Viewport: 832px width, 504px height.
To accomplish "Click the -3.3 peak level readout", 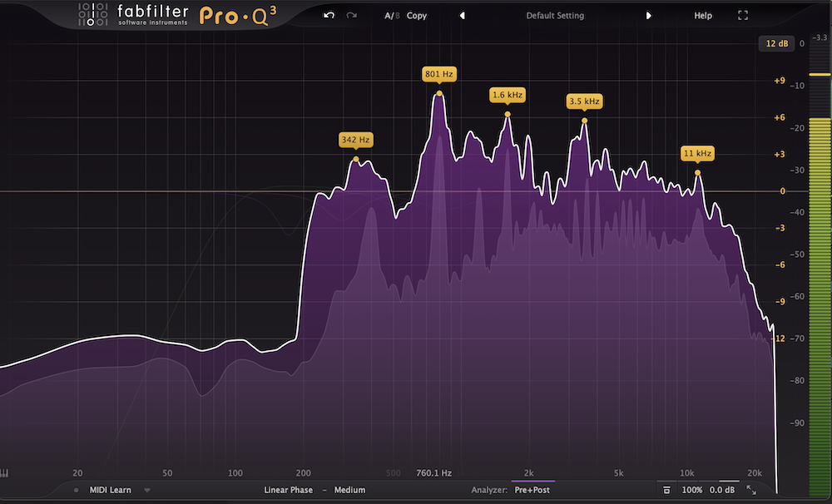I will [820, 37].
